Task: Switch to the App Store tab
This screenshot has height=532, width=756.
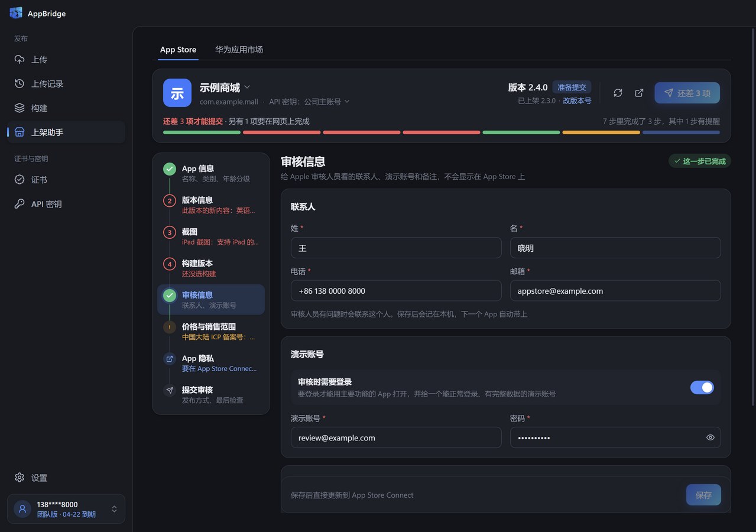Action: (x=178, y=50)
